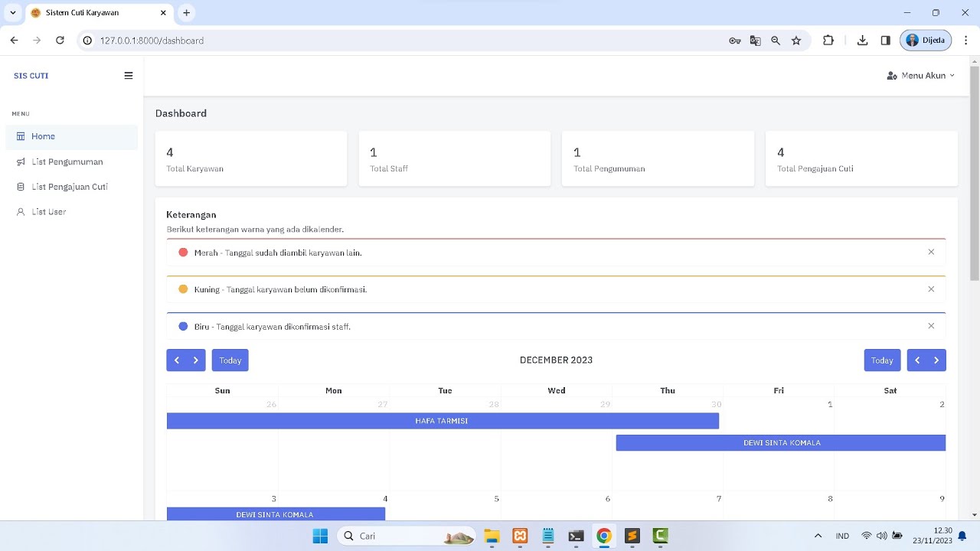Open the terminal app in the taskbar
This screenshot has height=551, width=980.
pyautogui.click(x=577, y=536)
